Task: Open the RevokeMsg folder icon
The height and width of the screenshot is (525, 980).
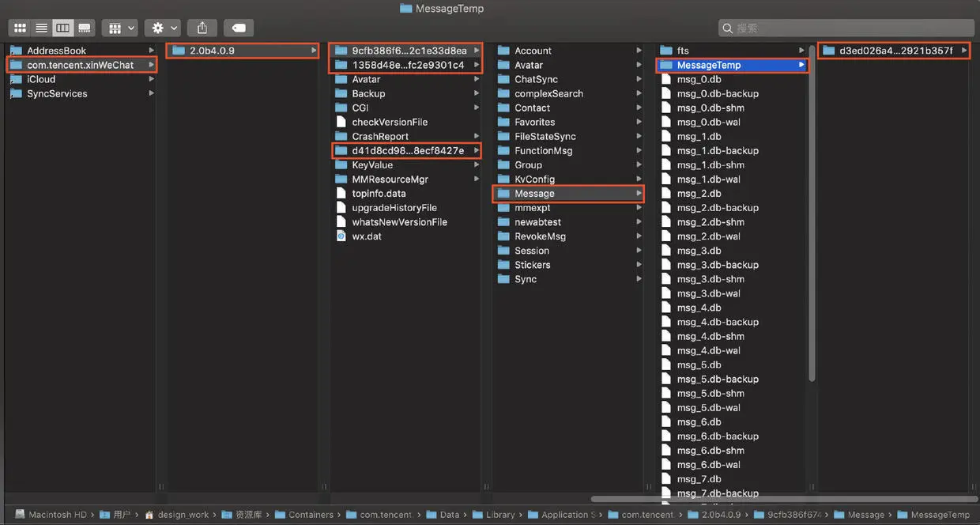Action: pyautogui.click(x=503, y=236)
